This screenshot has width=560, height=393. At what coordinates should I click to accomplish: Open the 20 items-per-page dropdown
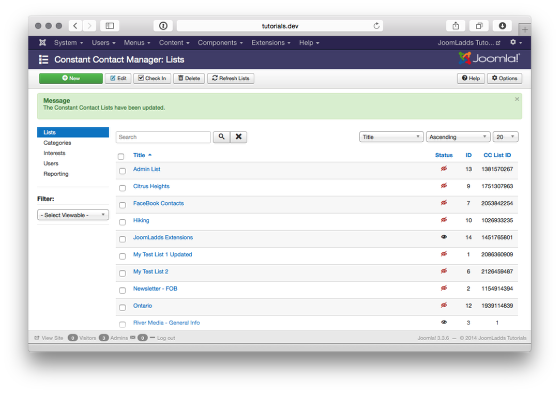(505, 137)
